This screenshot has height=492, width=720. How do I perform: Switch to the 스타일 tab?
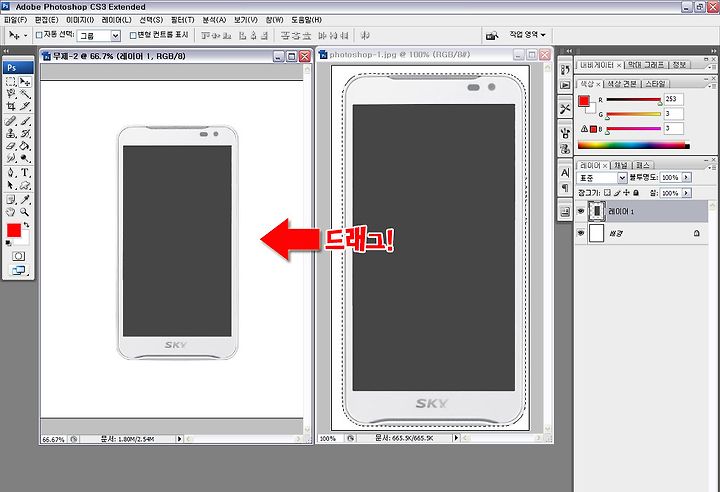pos(655,84)
